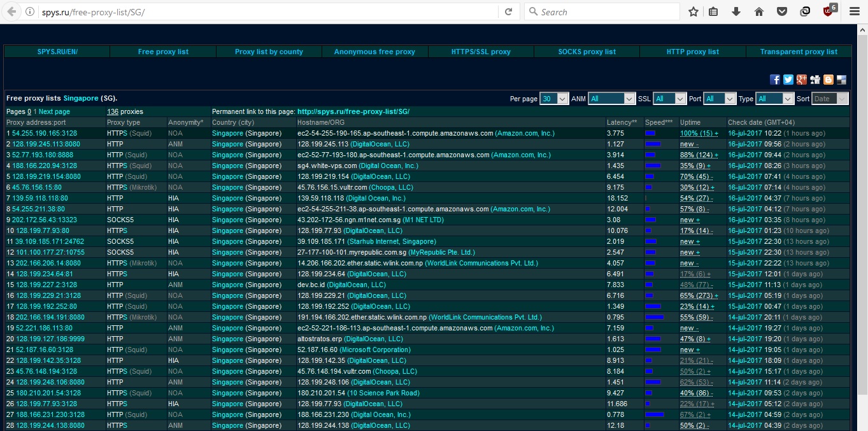Open the ANM anonymity filter dropdown
Screen dimensions: 868x431
[x=612, y=99]
